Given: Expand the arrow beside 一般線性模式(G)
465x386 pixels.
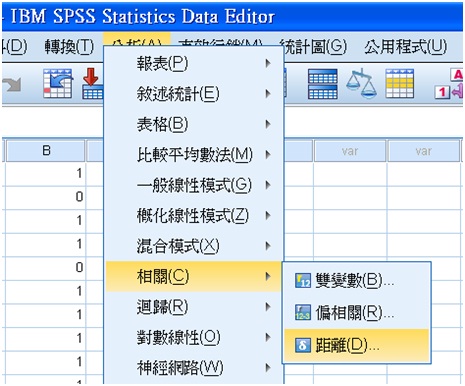Looking at the screenshot, I should point(268,185).
